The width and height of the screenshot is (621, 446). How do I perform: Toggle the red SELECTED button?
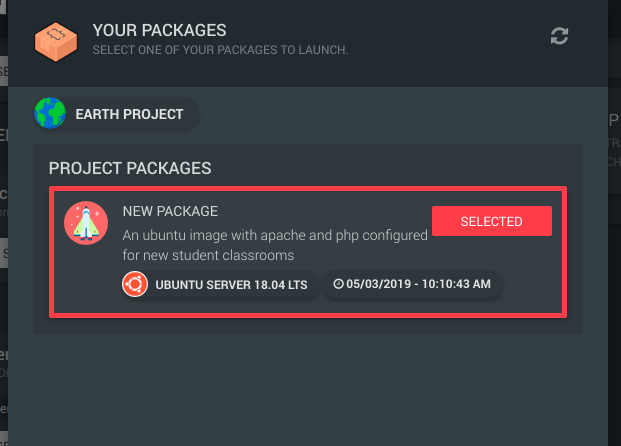[x=491, y=221]
